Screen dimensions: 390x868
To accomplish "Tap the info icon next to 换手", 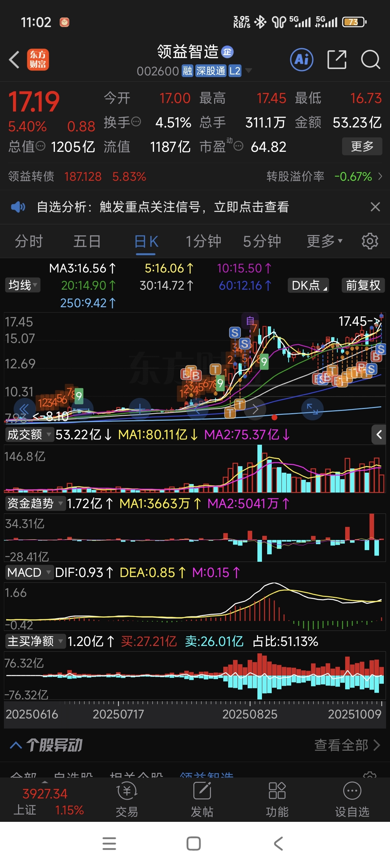I will 136,122.
